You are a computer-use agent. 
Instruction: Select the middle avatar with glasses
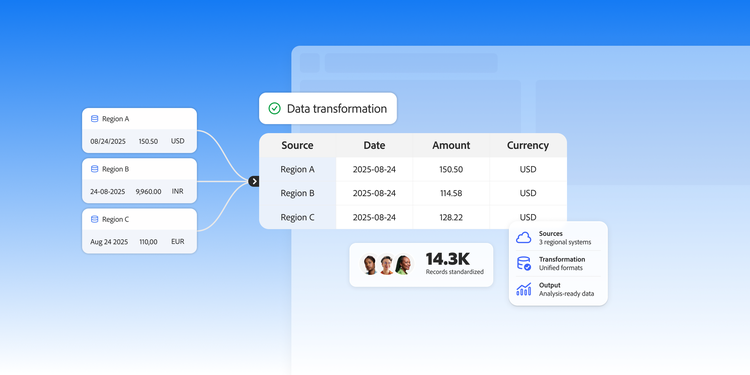(x=386, y=265)
